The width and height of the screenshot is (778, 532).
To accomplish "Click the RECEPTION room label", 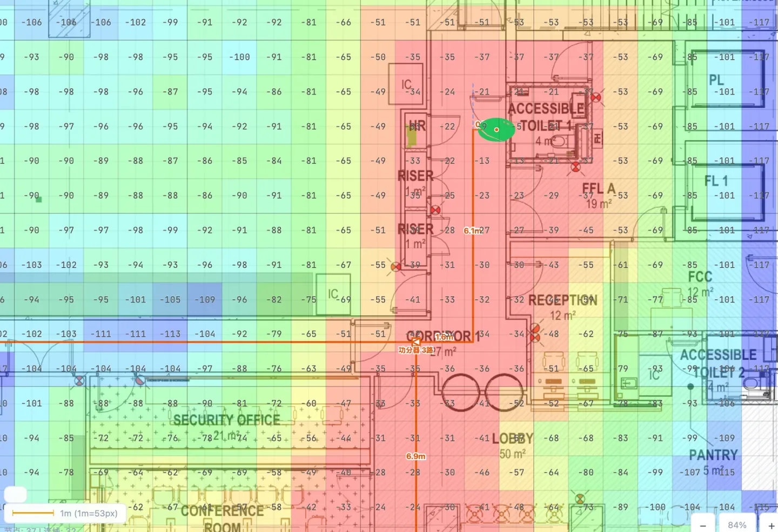I will [x=562, y=300].
